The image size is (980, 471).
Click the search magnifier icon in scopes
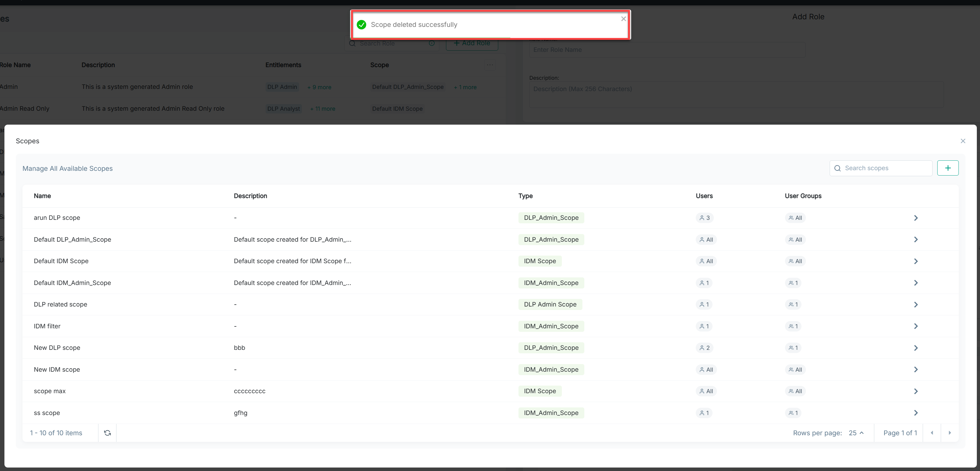pos(837,168)
